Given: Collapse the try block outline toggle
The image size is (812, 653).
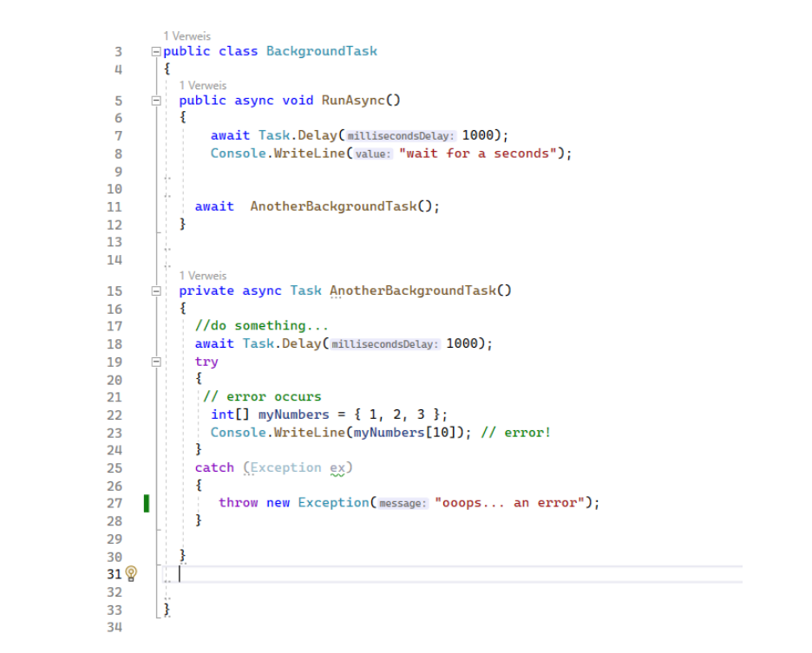Looking at the screenshot, I should tap(156, 362).
